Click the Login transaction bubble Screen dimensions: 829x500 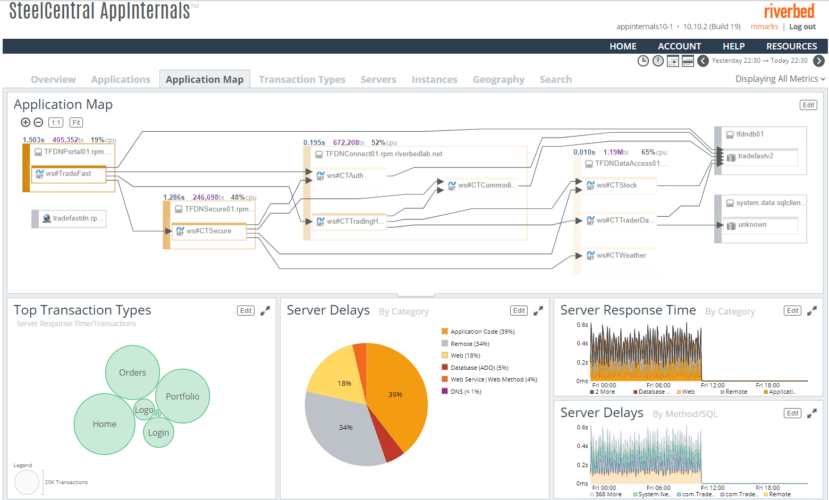tap(158, 433)
